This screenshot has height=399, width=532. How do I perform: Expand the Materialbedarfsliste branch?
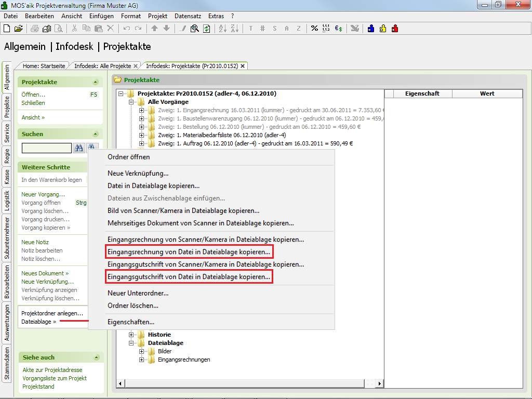[x=141, y=136]
